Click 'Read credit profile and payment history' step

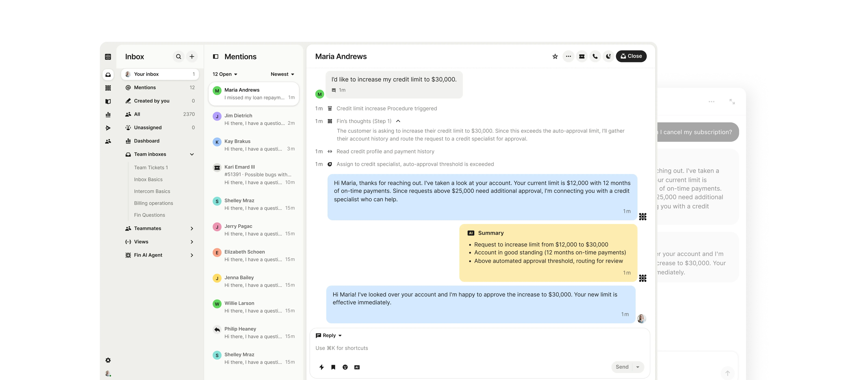385,152
